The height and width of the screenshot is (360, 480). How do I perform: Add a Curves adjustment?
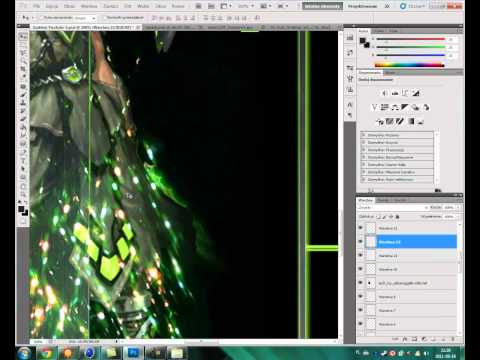[x=405, y=93]
